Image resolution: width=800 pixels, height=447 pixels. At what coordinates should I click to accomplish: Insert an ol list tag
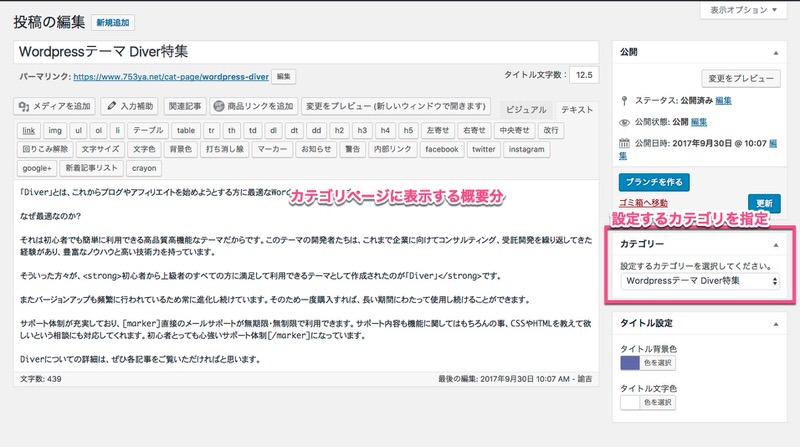click(98, 131)
